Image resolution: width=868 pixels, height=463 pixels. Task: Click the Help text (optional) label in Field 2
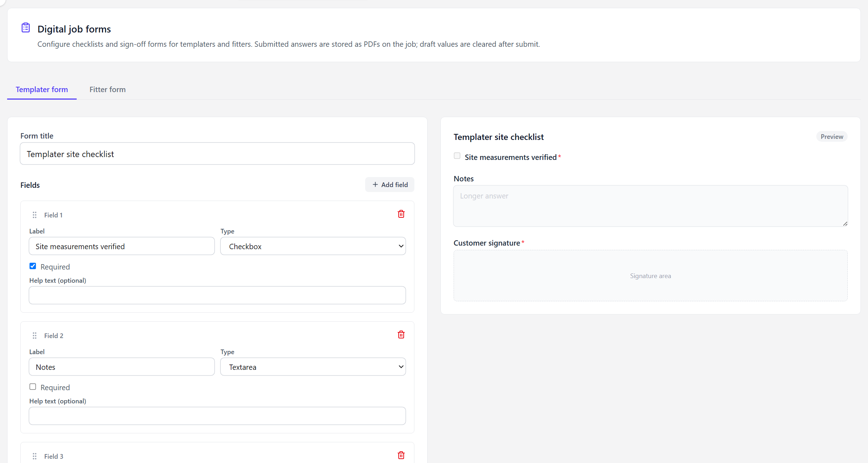pos(58,401)
